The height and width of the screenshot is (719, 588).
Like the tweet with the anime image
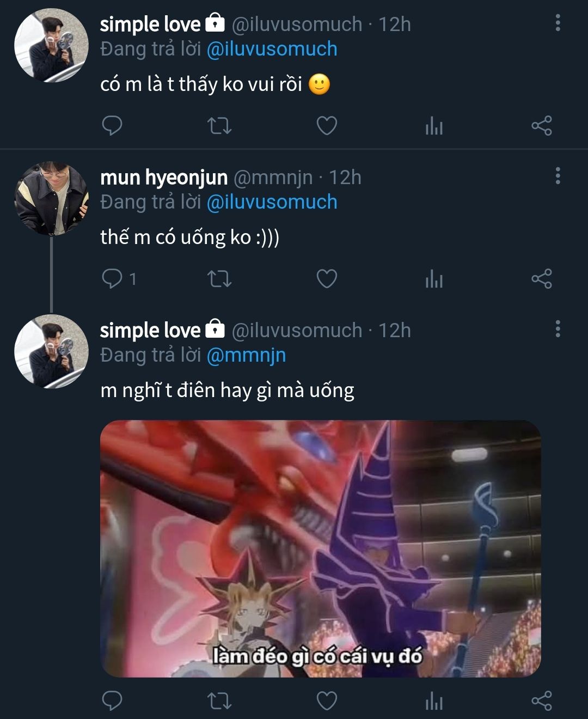point(327,700)
